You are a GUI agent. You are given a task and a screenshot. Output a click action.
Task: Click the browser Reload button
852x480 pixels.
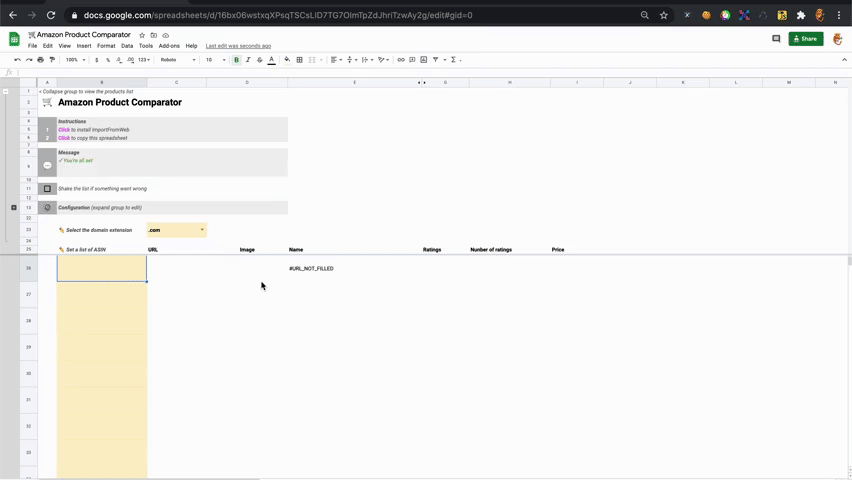tap(51, 15)
